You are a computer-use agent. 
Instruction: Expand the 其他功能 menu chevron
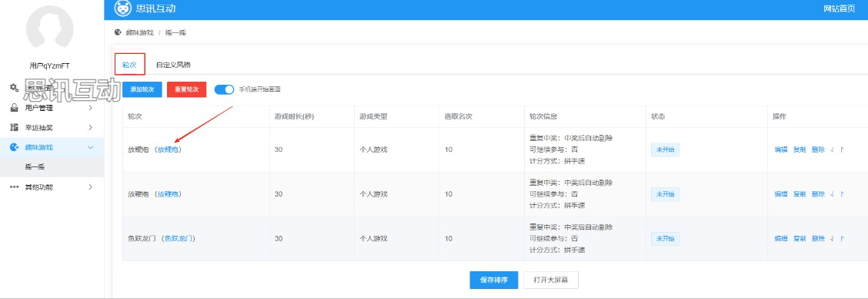click(91, 187)
